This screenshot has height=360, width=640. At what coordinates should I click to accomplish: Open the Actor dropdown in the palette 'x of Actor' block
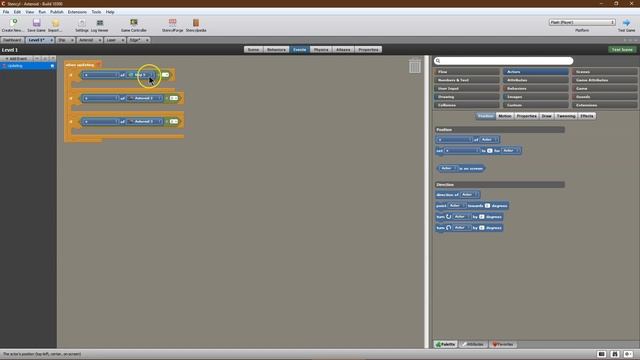pos(489,140)
